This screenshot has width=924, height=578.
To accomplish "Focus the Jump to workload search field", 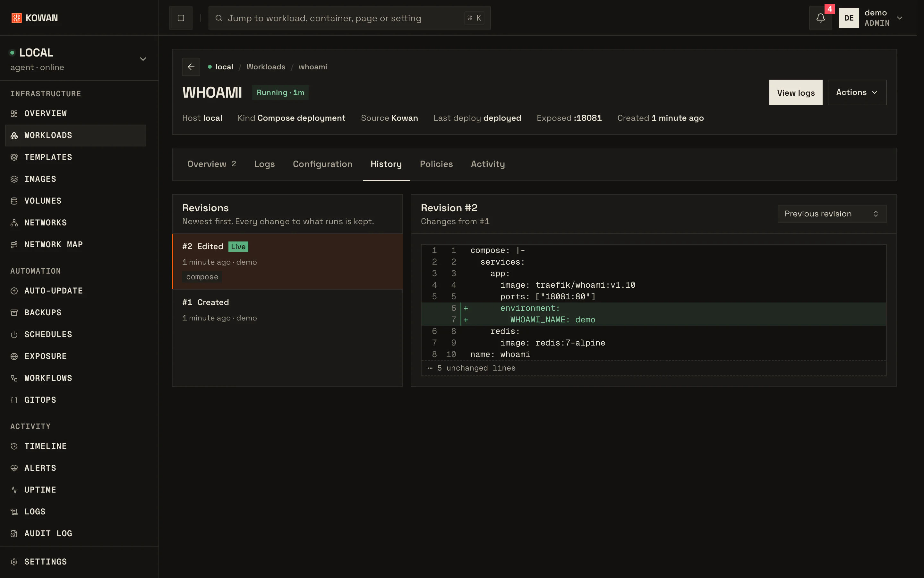I will (349, 18).
